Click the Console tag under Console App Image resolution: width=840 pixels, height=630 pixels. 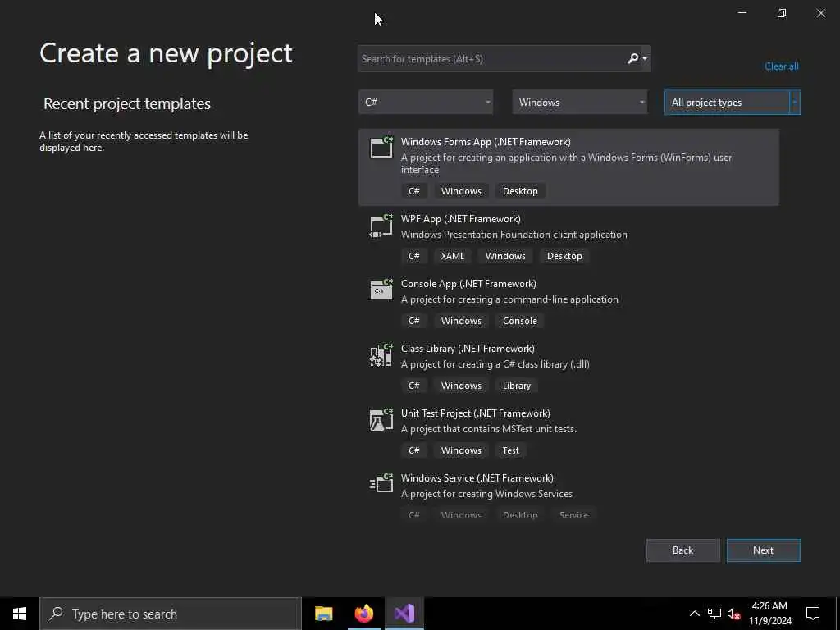519,321
